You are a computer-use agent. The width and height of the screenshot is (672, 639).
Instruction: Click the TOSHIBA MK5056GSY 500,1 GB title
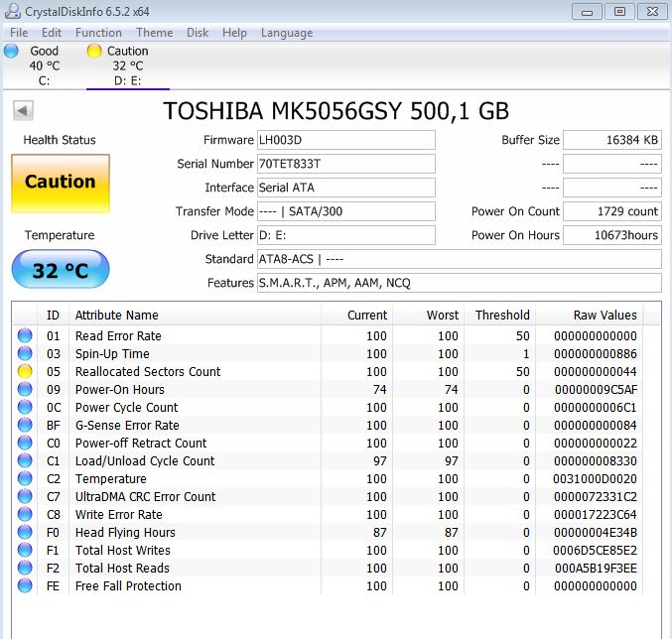click(336, 111)
